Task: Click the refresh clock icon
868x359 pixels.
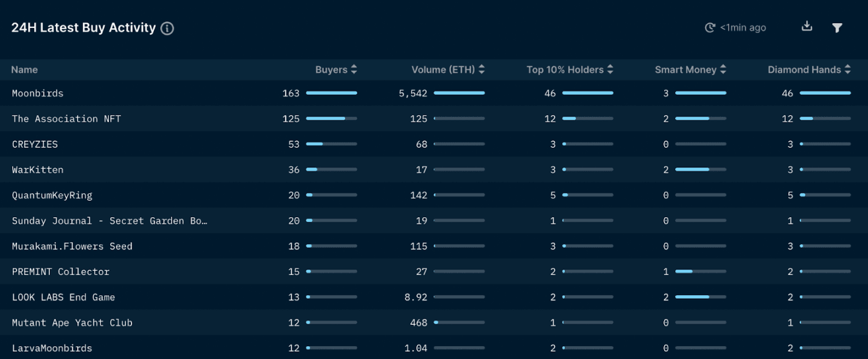Action: click(x=710, y=27)
